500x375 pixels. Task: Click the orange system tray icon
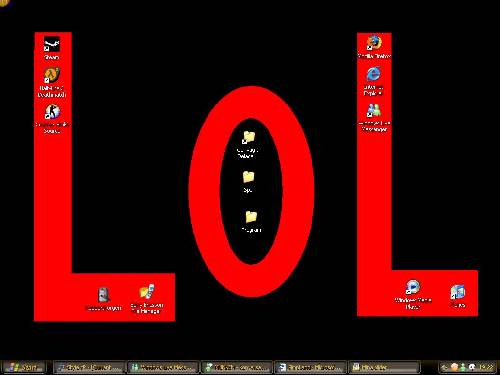[454, 367]
